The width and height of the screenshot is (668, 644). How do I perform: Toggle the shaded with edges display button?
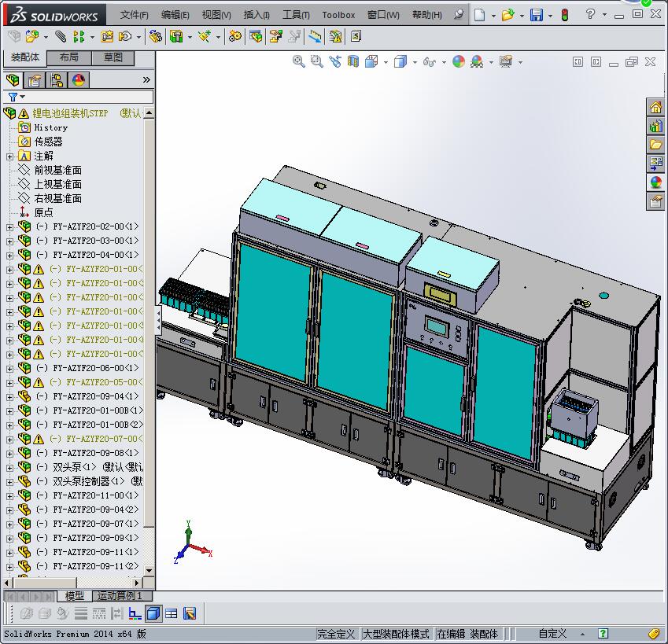pyautogui.click(x=153, y=613)
